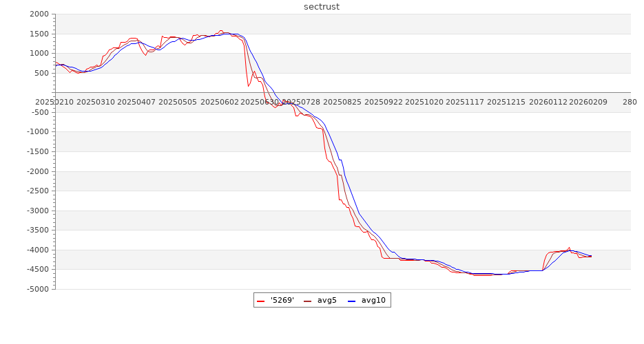The image size is (644, 344).
Task: Select the 20260112 date label
Action: (548, 101)
